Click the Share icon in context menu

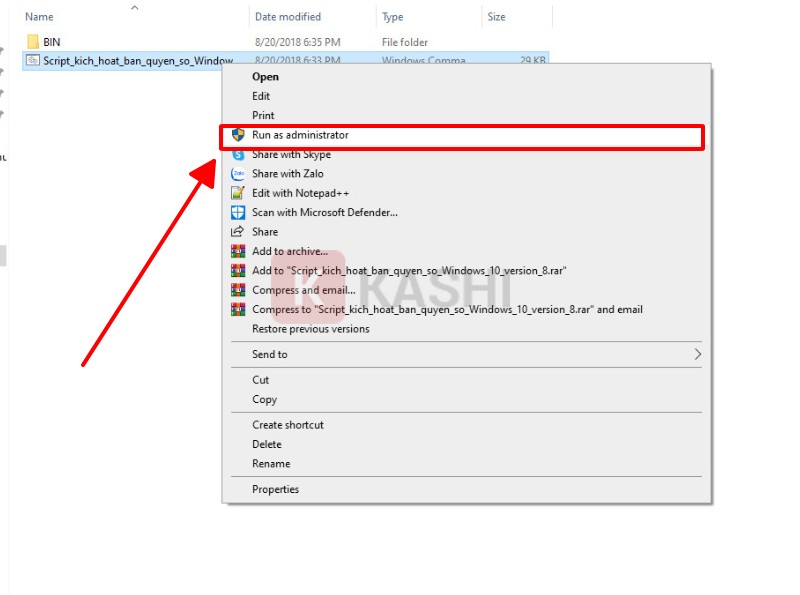(x=238, y=232)
